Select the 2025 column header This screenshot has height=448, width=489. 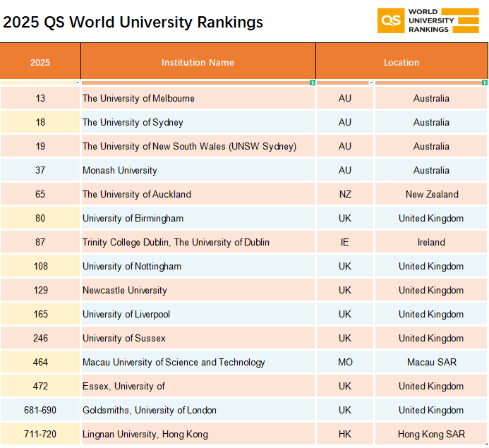click(40, 62)
